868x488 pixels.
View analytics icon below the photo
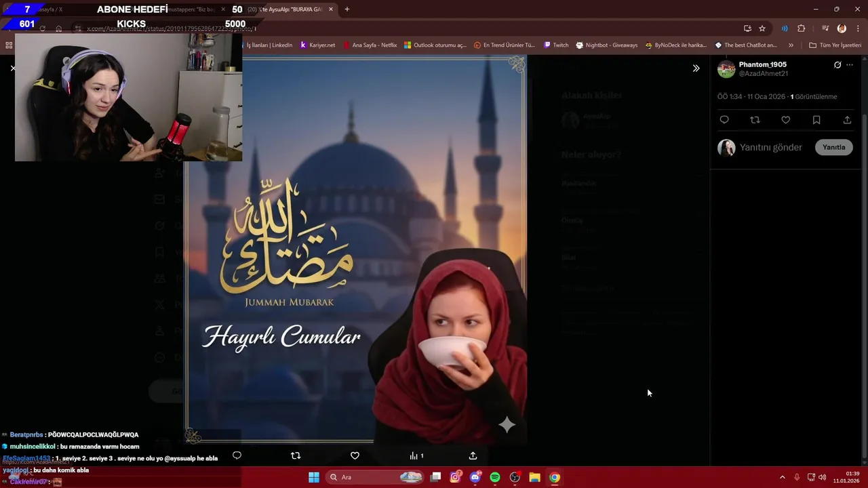tap(416, 455)
